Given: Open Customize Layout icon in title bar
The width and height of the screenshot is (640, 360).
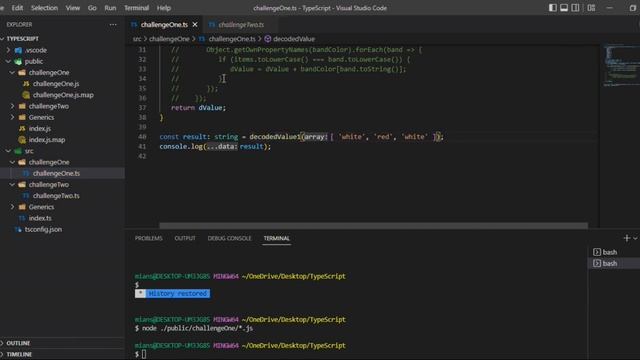Looking at the screenshot, I should point(591,8).
